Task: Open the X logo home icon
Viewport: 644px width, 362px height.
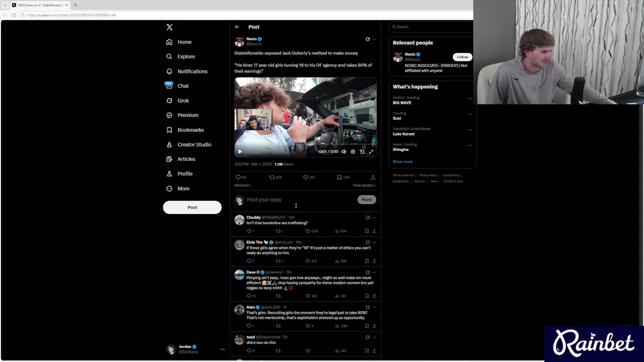Action: 170,27
